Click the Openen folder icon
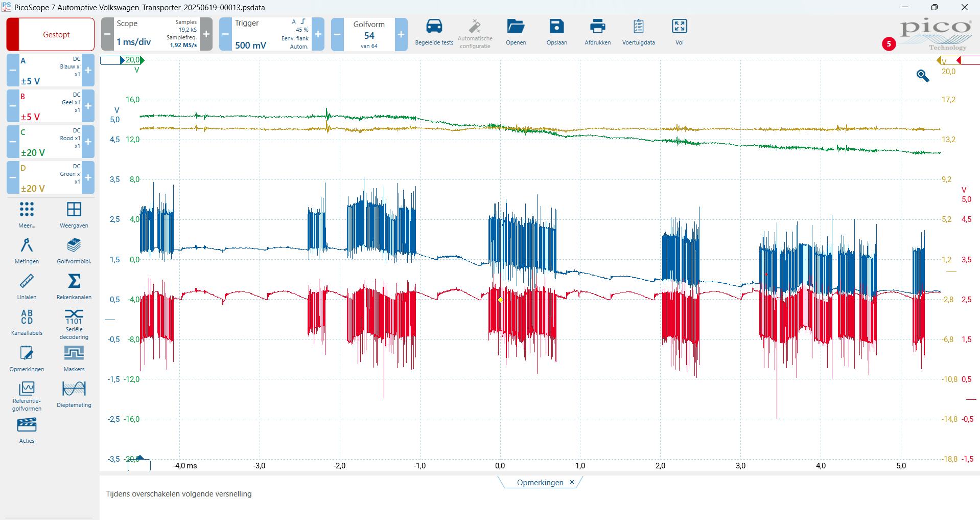The image size is (980, 520). (516, 27)
